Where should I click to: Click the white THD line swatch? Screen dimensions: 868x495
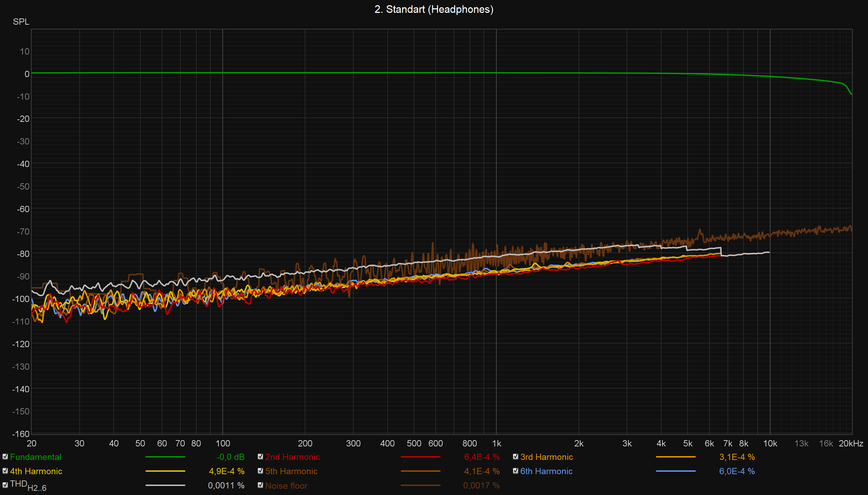(165, 486)
